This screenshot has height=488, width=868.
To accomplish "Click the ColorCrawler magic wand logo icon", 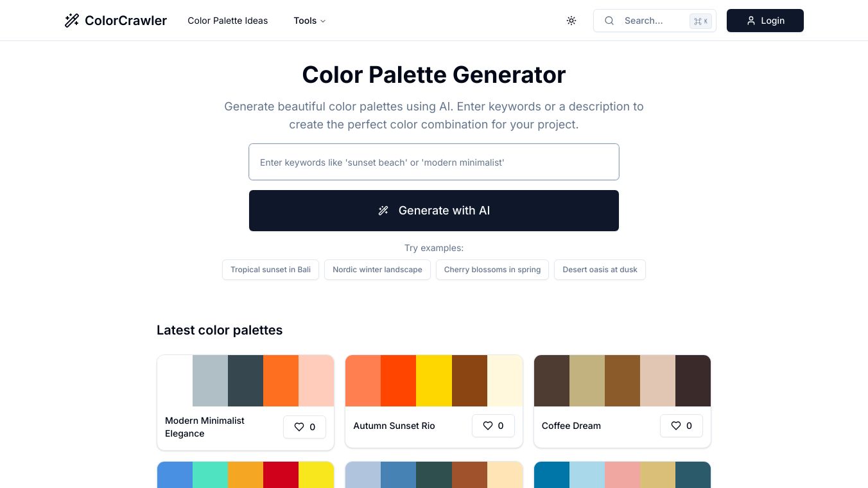I will tap(72, 21).
